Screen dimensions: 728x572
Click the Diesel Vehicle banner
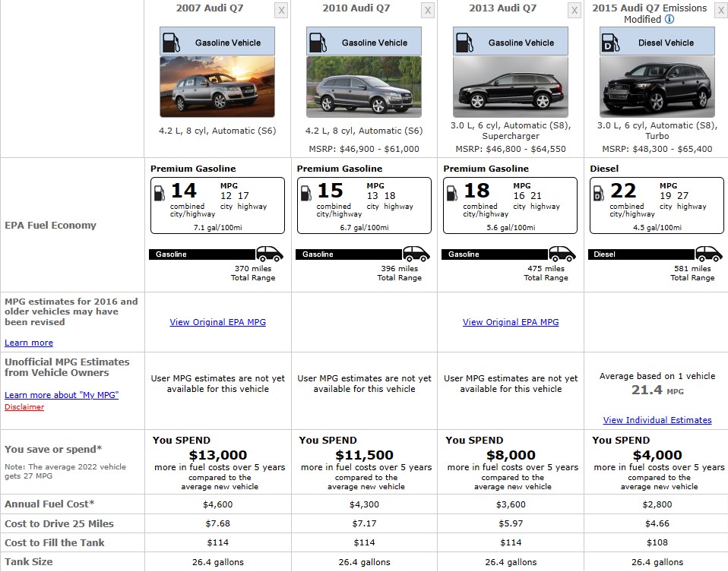coord(657,41)
